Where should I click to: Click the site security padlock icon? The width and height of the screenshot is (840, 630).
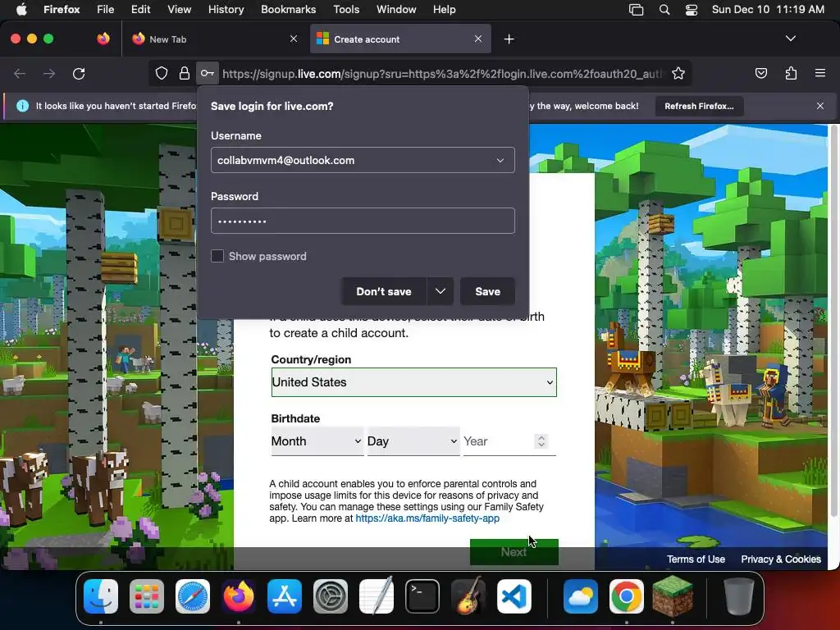[x=185, y=73]
